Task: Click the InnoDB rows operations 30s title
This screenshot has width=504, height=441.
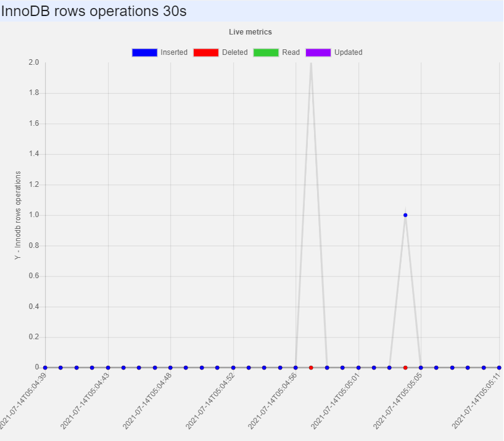Action: click(94, 11)
